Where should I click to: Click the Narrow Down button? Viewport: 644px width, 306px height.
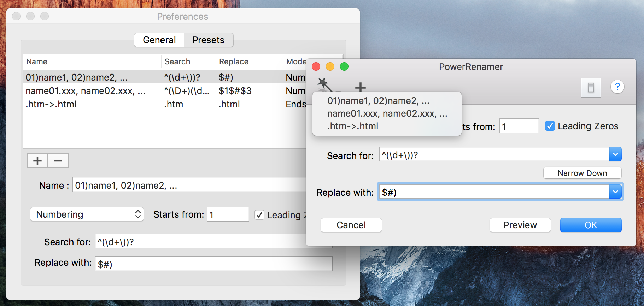tap(582, 173)
